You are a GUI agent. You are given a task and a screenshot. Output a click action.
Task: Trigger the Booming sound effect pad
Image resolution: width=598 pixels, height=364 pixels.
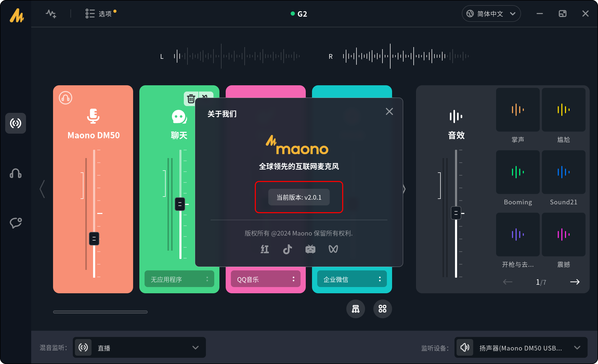[517, 172]
